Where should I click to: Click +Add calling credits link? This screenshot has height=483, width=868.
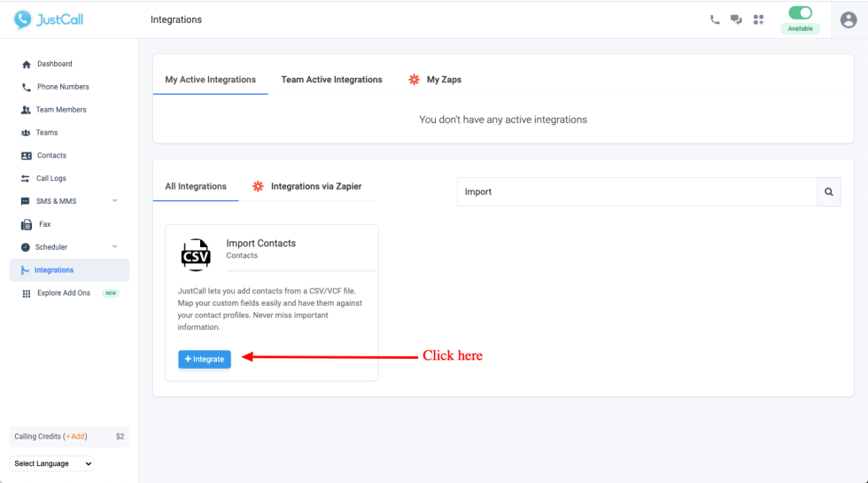75,436
